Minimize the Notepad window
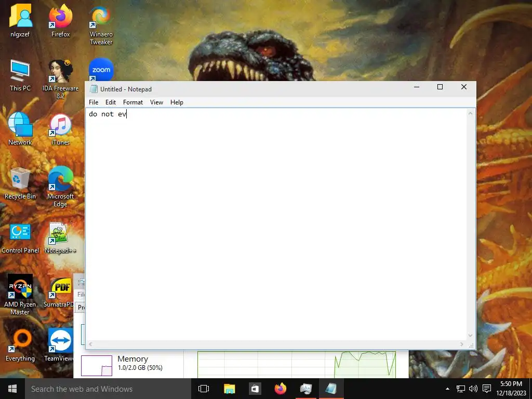The width and height of the screenshot is (532, 399). [417, 87]
